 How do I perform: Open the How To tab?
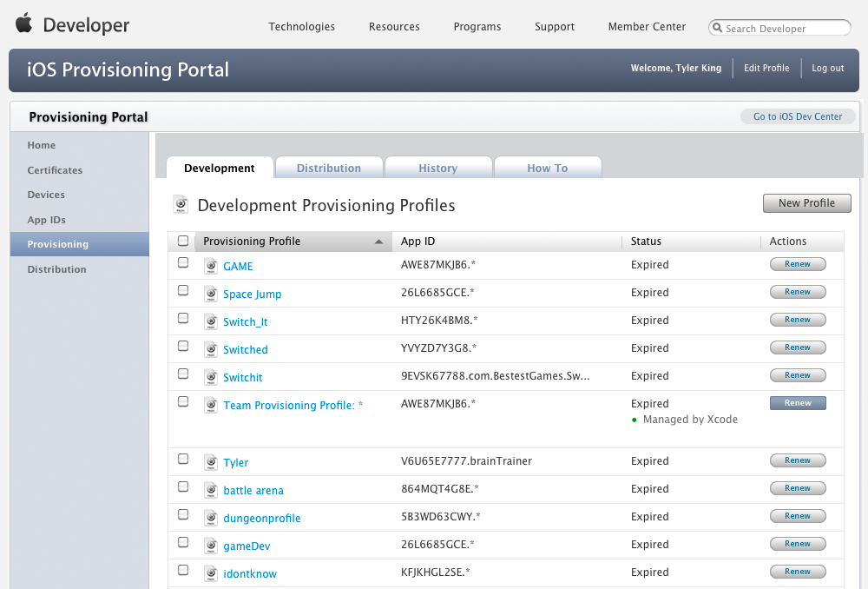(548, 168)
